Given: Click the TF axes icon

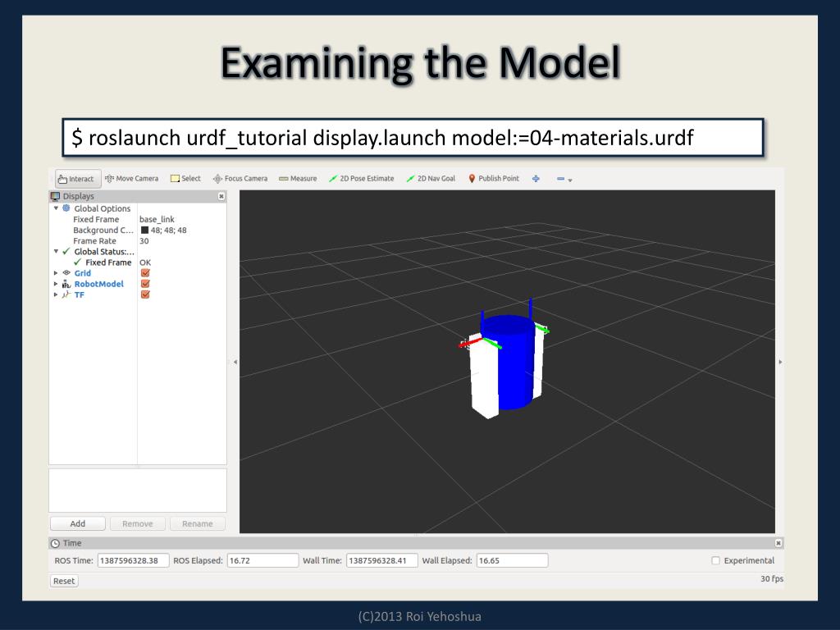Looking at the screenshot, I should (66, 294).
